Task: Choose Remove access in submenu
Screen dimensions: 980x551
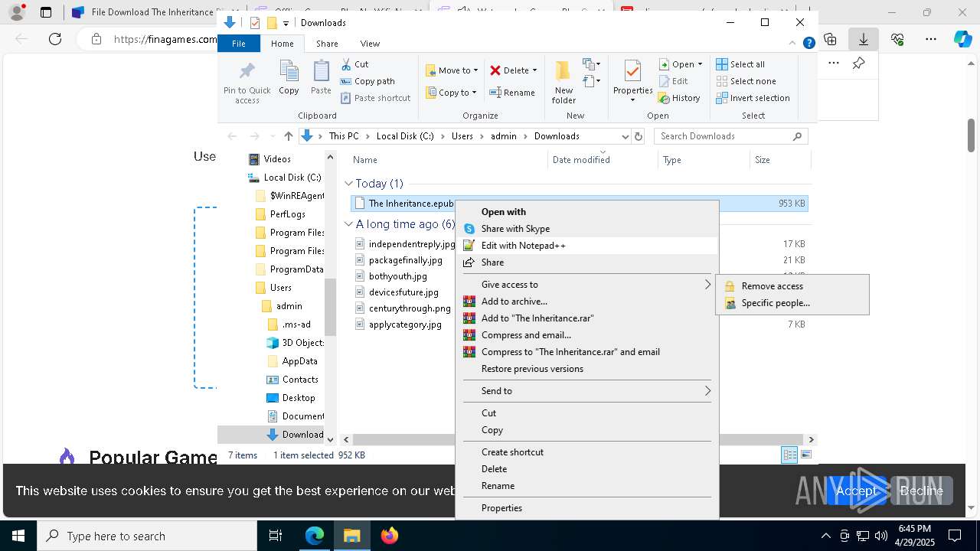Action: (792, 286)
